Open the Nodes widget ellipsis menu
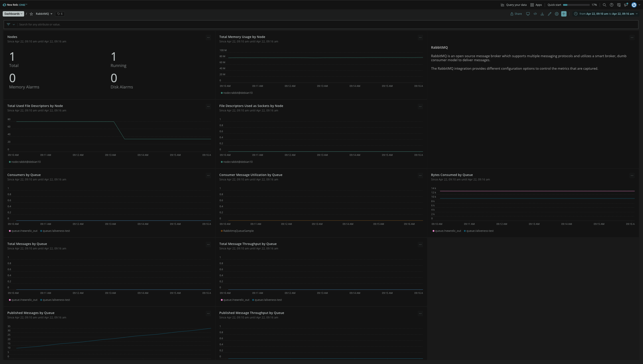This screenshot has height=364, width=643. point(208,38)
